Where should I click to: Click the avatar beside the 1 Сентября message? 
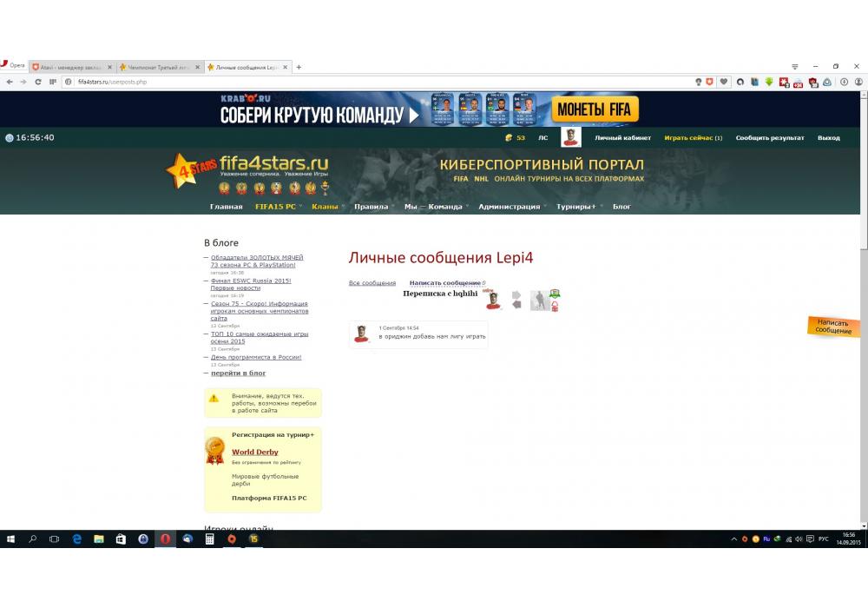(x=361, y=334)
